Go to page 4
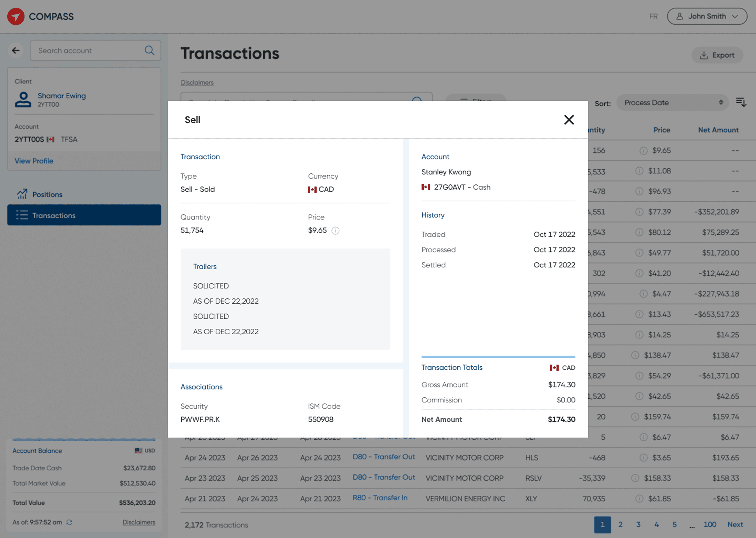756x538 pixels. point(656,524)
